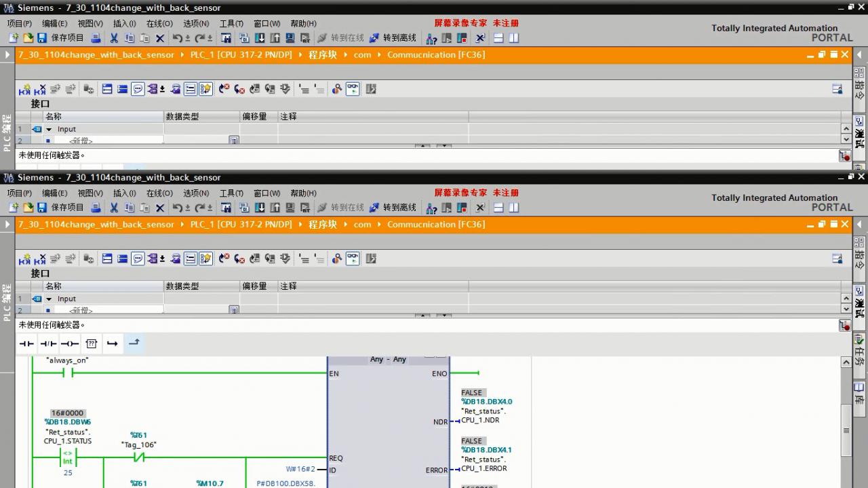The width and height of the screenshot is (868, 488).
Task: Click ladder editor vertical scrollbar thumb
Action: (846, 430)
